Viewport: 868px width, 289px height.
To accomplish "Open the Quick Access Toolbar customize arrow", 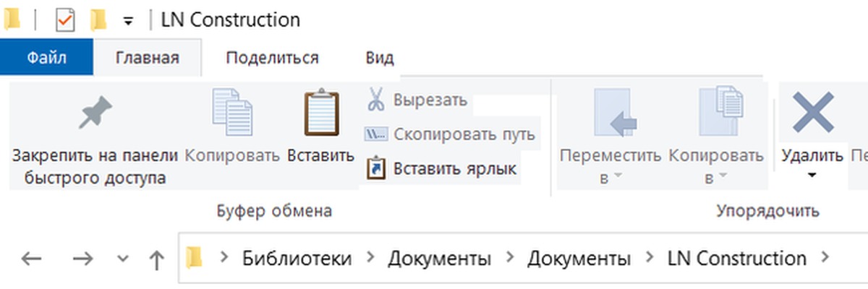I will pos(129,22).
